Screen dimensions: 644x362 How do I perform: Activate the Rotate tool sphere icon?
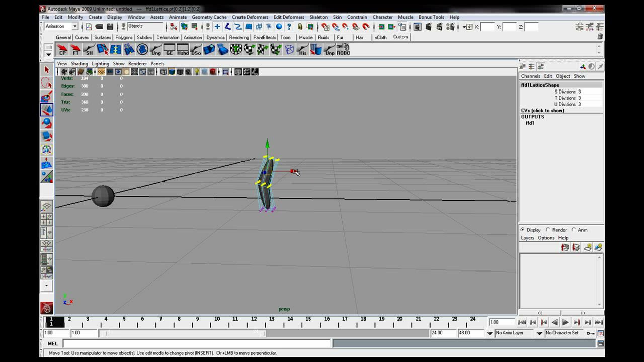47,123
